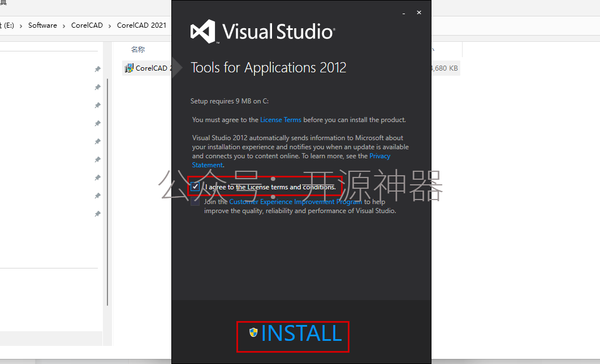Click the shield icon beside INSTALL
Image resolution: width=600 pixels, height=364 pixels.
(253, 332)
